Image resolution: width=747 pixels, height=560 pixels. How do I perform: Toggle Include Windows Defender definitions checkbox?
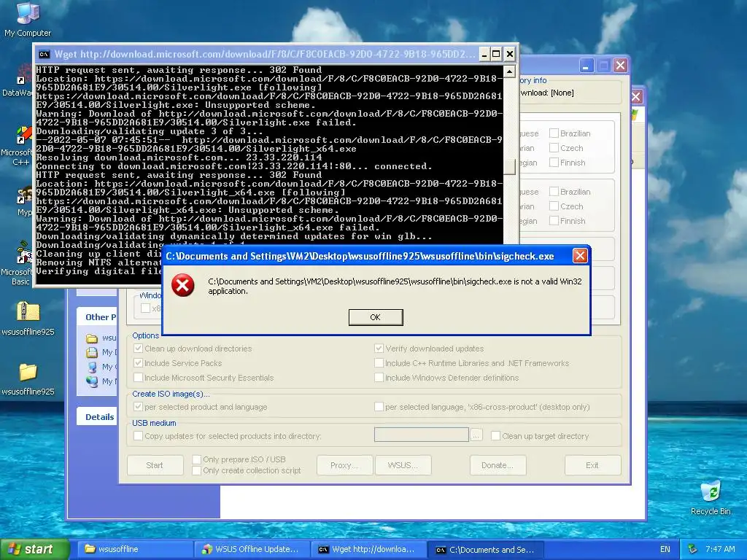point(379,378)
